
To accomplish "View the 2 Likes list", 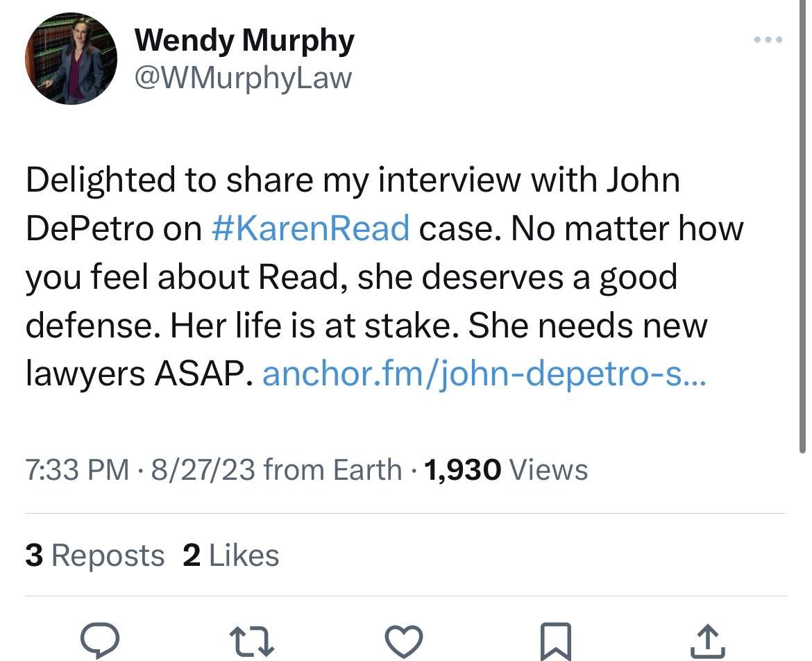I will click(231, 555).
